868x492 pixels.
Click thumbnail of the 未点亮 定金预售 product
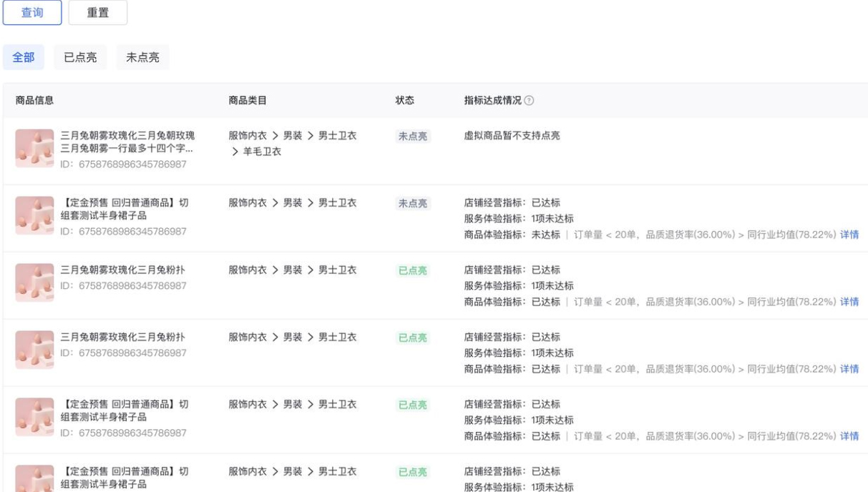coord(34,215)
